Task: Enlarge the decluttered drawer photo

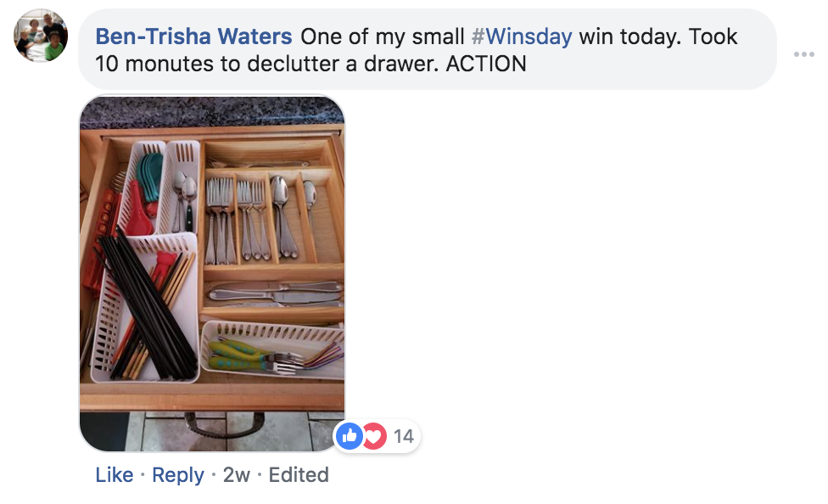Action: (212, 273)
